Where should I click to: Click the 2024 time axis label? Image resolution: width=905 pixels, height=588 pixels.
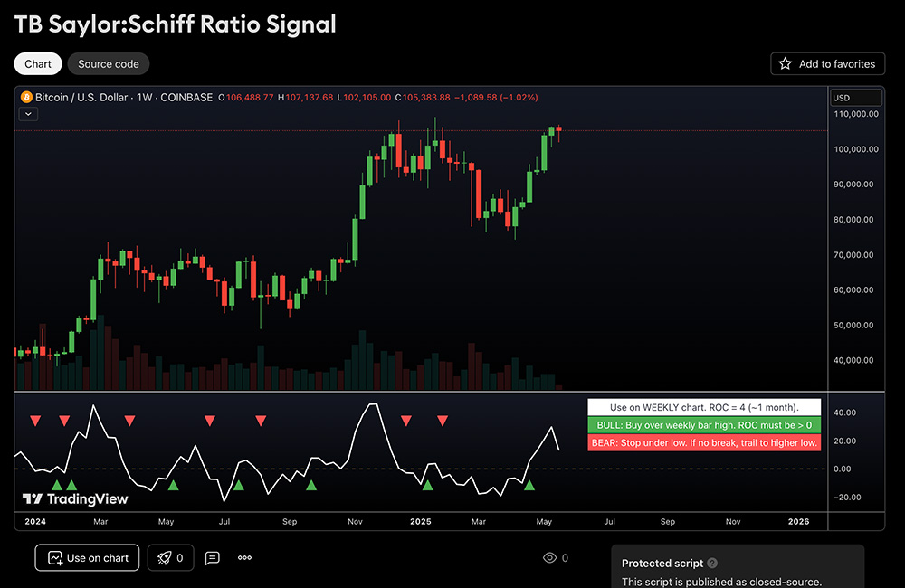tap(35, 521)
